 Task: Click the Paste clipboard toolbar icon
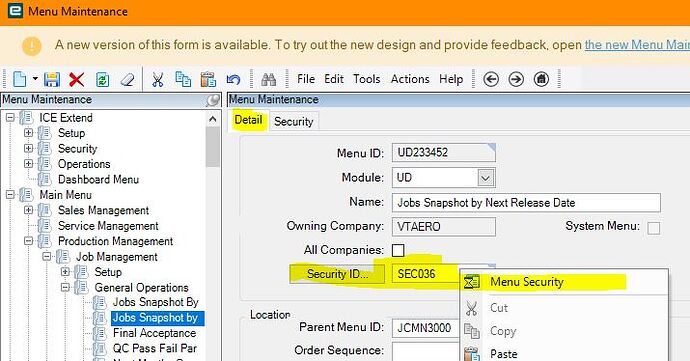tap(208, 80)
